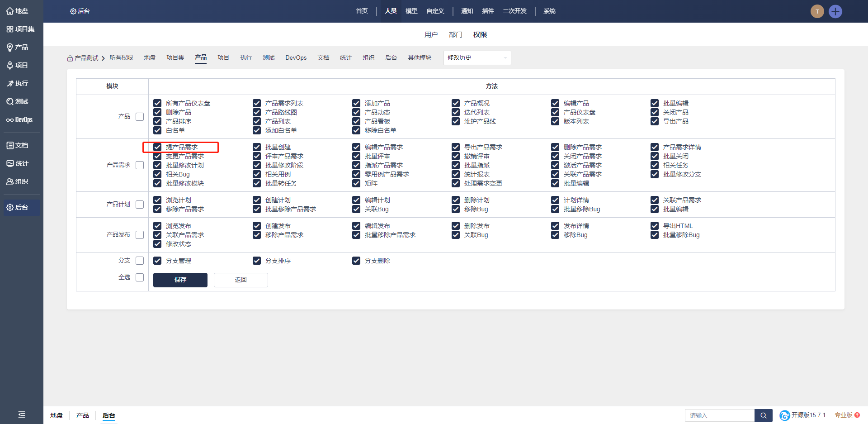Click the 请输入 search input field

pyautogui.click(x=720, y=415)
